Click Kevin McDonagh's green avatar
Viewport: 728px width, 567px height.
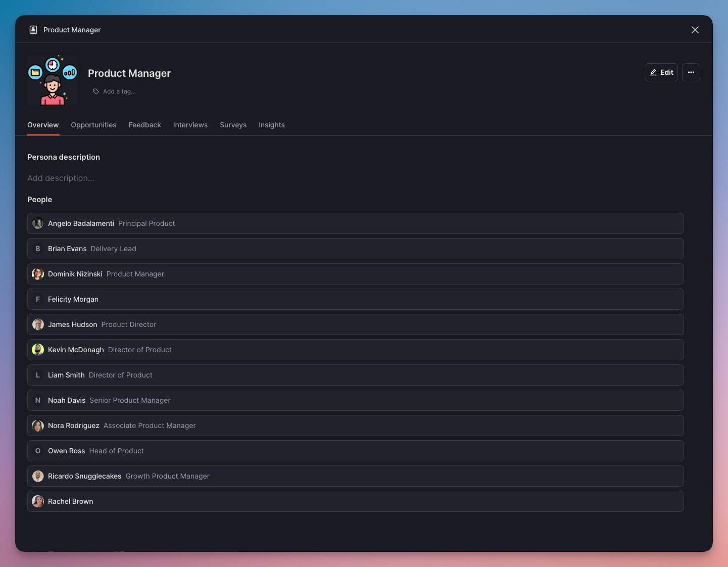click(x=38, y=350)
